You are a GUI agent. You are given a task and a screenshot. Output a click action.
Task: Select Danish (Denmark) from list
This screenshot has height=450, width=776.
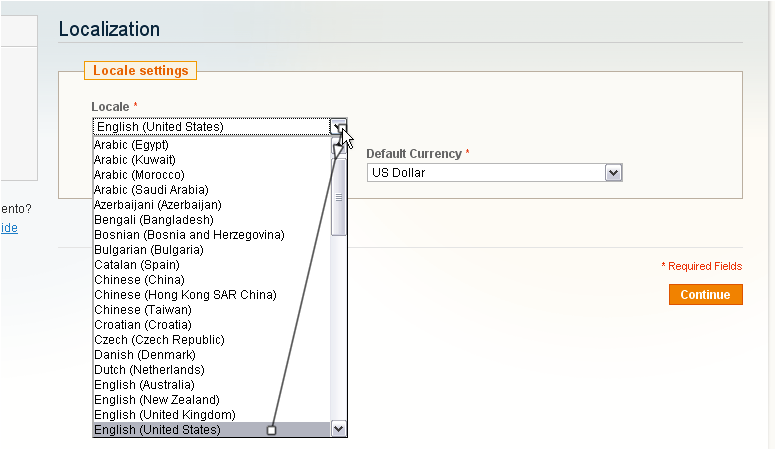[144, 355]
